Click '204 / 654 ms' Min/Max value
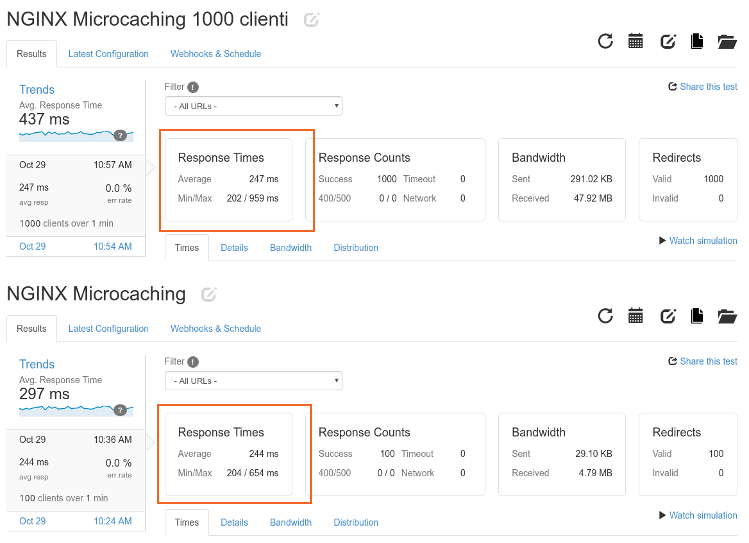The image size is (749, 543). click(x=252, y=473)
